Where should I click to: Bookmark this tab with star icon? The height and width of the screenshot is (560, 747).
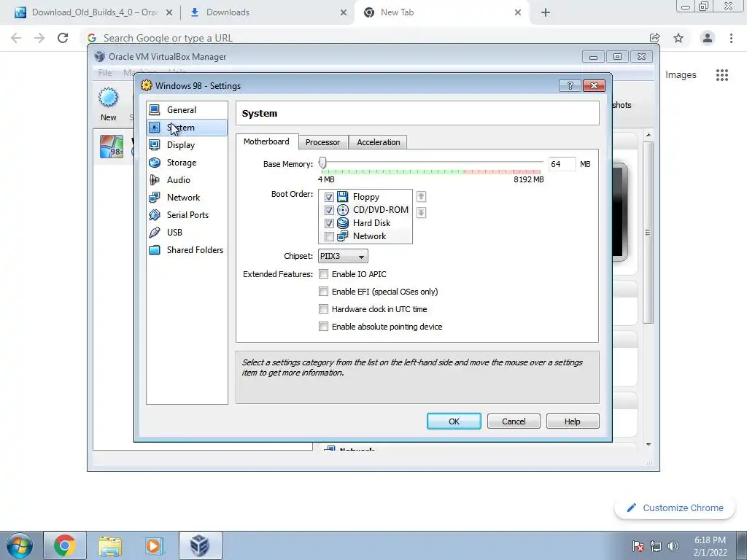[x=678, y=38]
